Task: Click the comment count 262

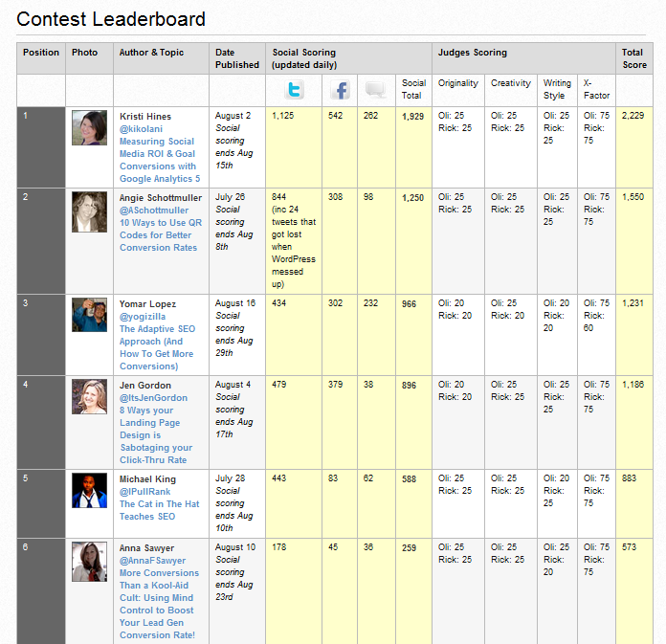Action: point(371,116)
